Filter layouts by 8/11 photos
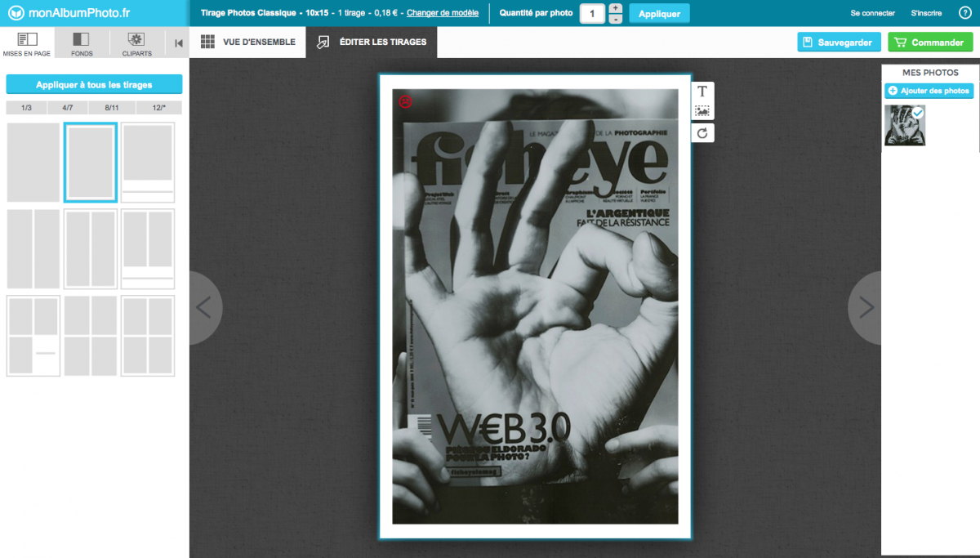980x558 pixels. (x=110, y=108)
